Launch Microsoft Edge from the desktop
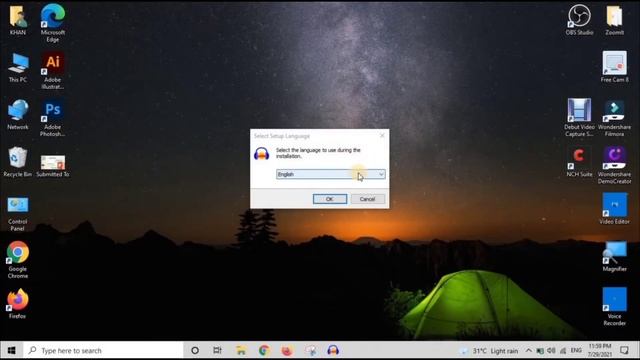 [53, 22]
